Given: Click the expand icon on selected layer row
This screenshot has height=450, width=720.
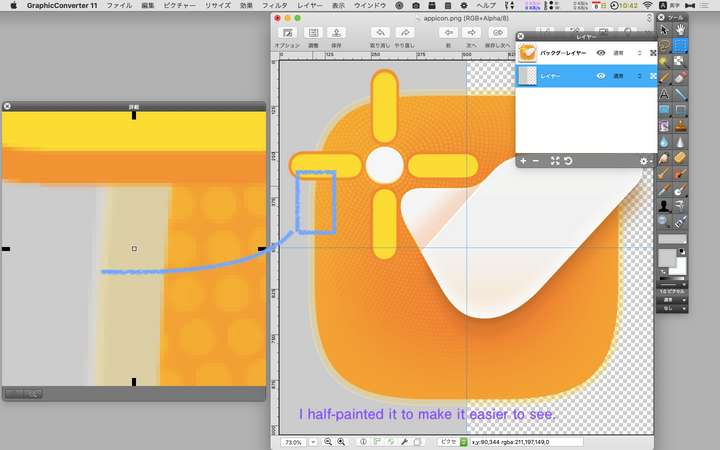Looking at the screenshot, I should click(653, 76).
